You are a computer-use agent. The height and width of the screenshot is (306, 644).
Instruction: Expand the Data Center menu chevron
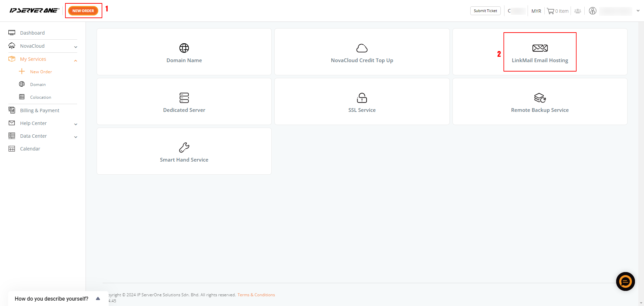76,137
